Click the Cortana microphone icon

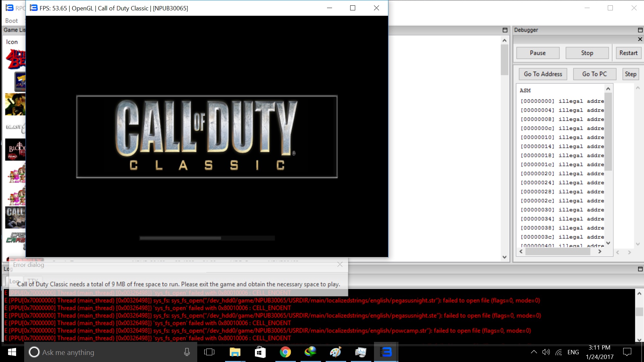coord(187,352)
